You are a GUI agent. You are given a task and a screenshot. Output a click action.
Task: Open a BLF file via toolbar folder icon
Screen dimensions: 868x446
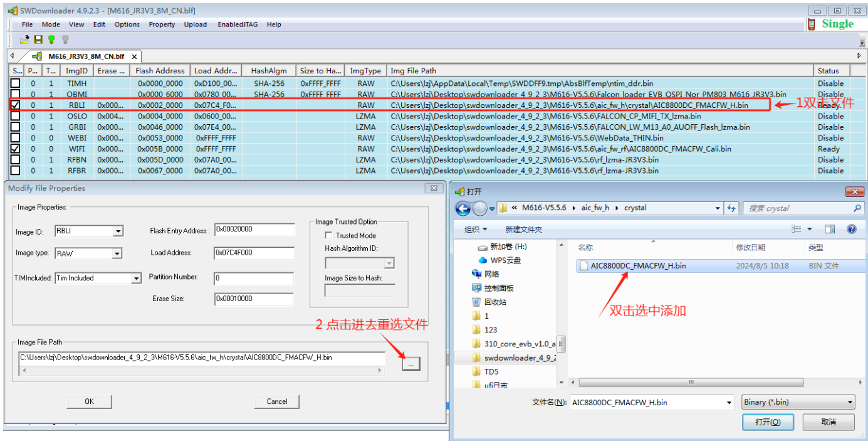24,40
